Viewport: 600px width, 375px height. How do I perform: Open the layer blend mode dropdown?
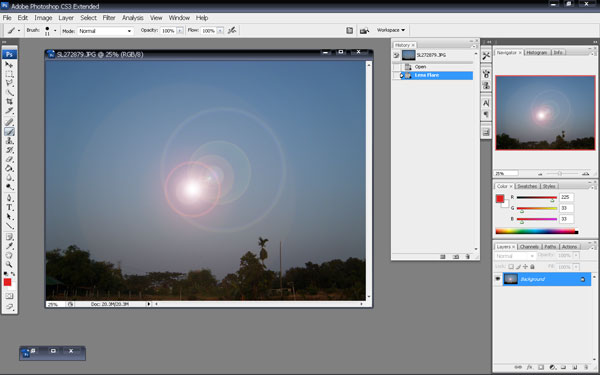coord(515,256)
